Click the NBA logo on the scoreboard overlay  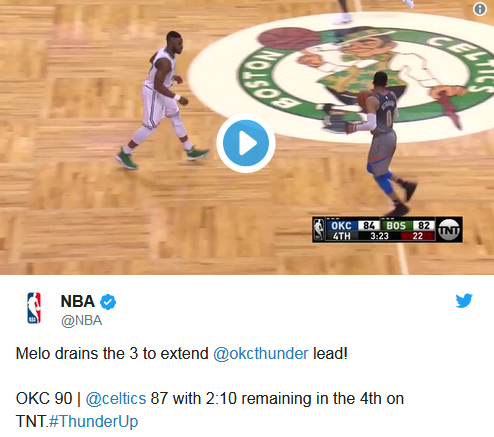pos(319,229)
